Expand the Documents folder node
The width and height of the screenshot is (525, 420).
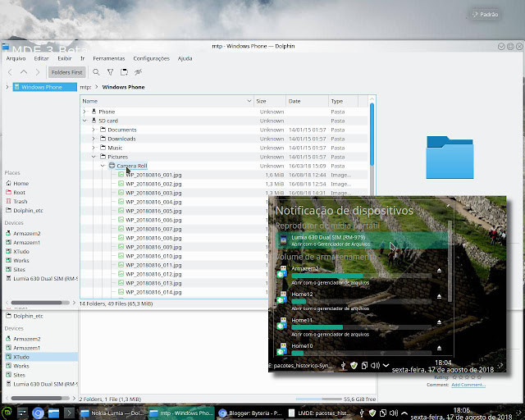click(94, 130)
